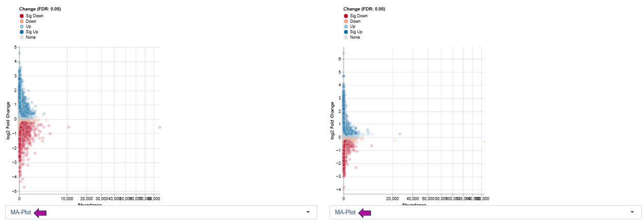Select the 'Down' label in the left legend
Image resolution: width=644 pixels, height=222 pixels.
tap(31, 21)
